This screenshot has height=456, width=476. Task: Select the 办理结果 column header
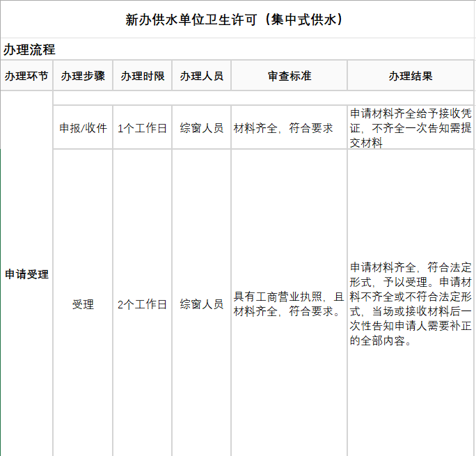pyautogui.click(x=411, y=76)
